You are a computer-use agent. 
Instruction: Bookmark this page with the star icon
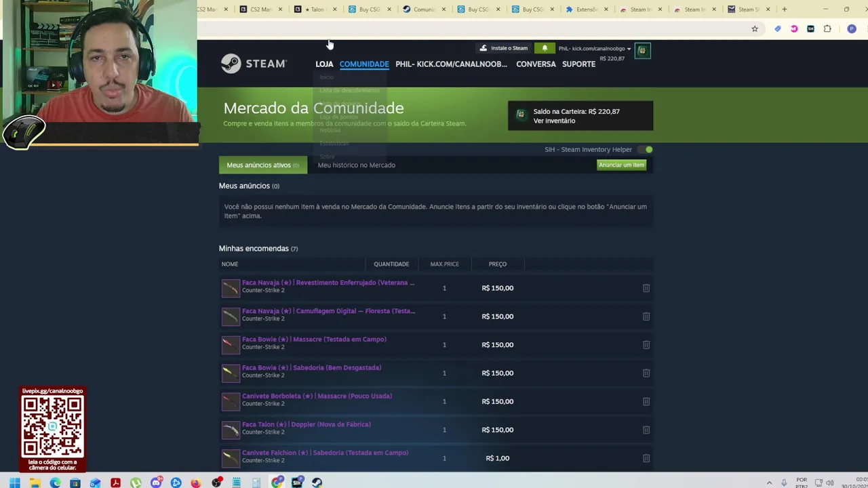tap(754, 28)
